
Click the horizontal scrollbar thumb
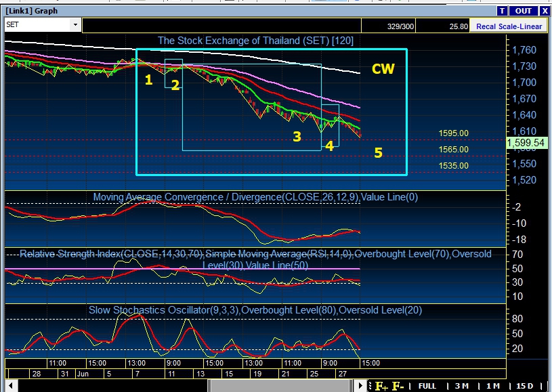click(280, 386)
